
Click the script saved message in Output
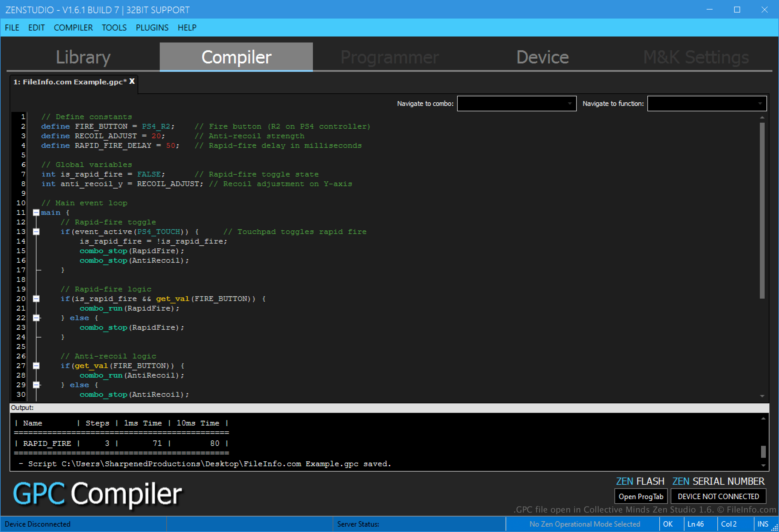tap(205, 464)
